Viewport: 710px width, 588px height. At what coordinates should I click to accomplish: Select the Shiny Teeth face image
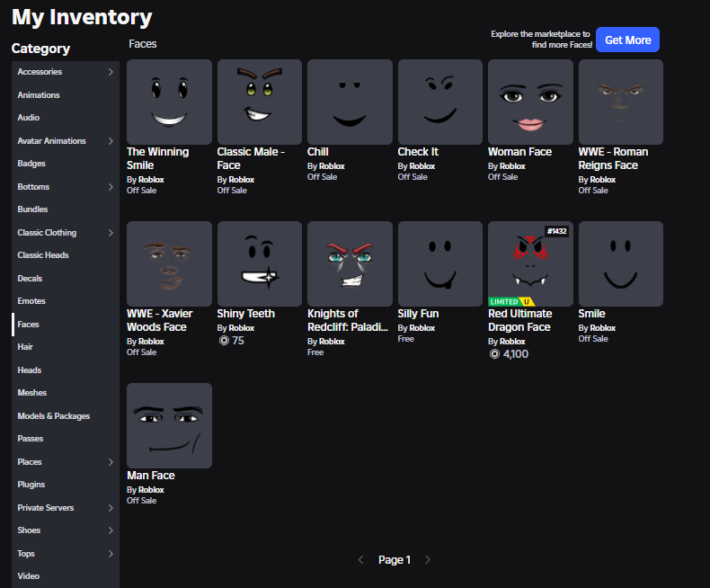pos(260,263)
